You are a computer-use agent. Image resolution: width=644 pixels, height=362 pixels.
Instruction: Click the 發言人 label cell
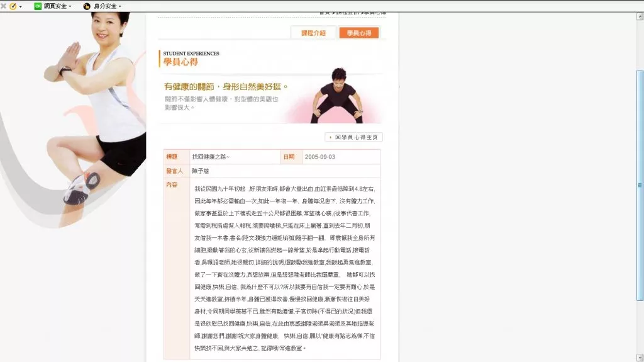coord(177,171)
